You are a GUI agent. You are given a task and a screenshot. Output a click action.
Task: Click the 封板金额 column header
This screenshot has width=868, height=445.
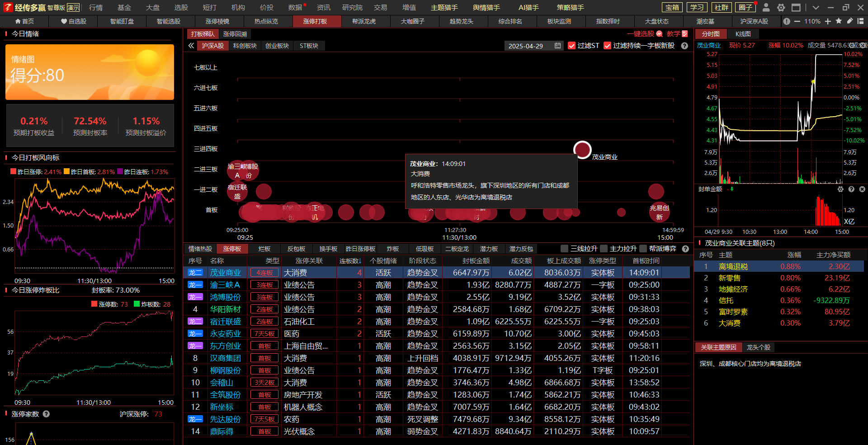pos(476,261)
